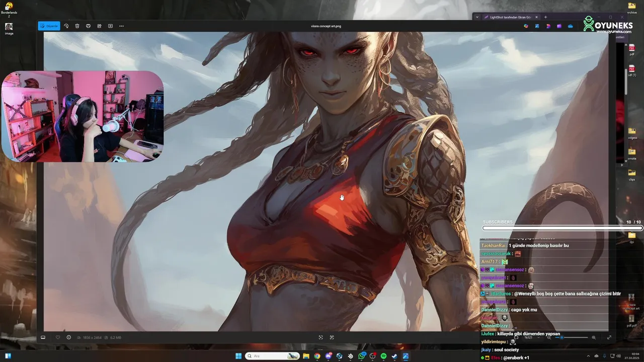This screenshot has height=362, width=644.
Task: Open the clips desktop folder
Action: [x=632, y=175]
